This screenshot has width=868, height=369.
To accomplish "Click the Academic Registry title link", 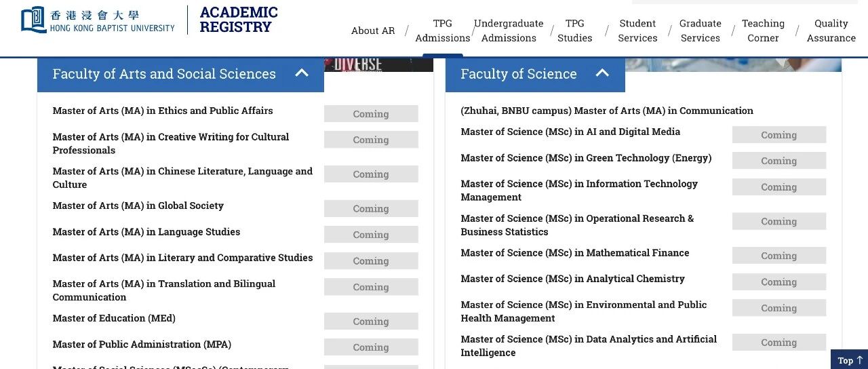I will (239, 20).
